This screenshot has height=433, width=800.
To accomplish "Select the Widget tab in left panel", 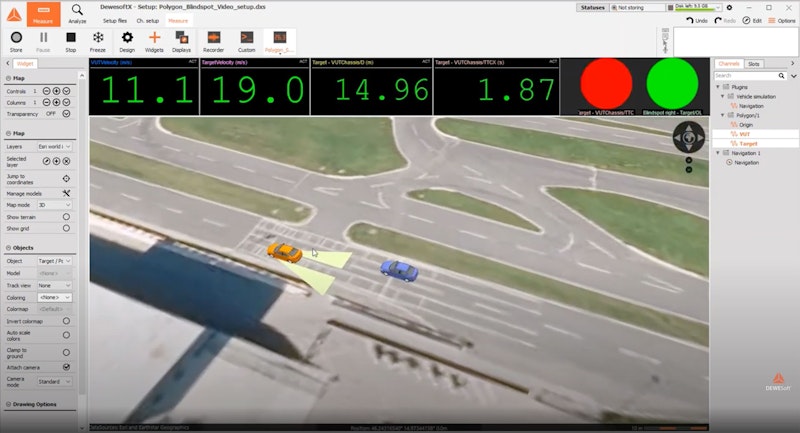I will click(25, 64).
